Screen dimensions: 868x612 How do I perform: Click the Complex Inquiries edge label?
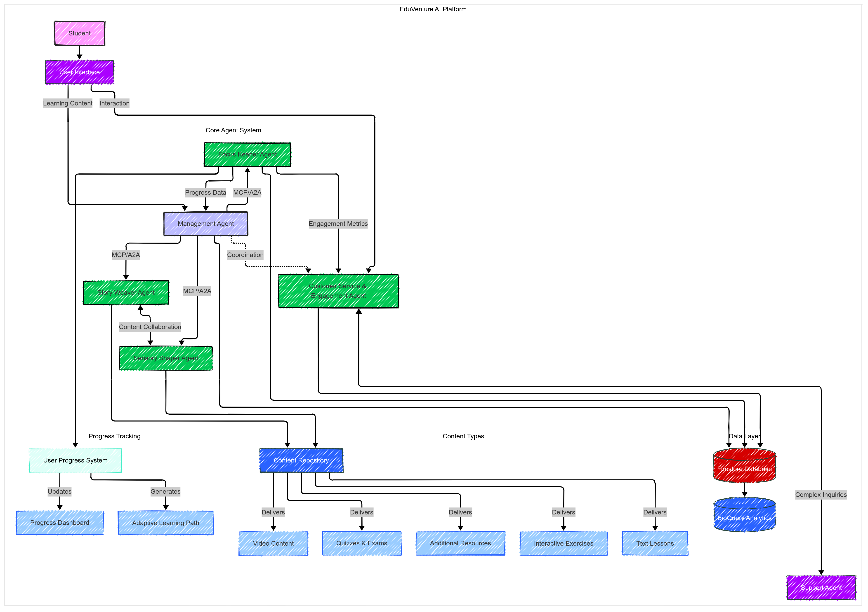(x=821, y=495)
